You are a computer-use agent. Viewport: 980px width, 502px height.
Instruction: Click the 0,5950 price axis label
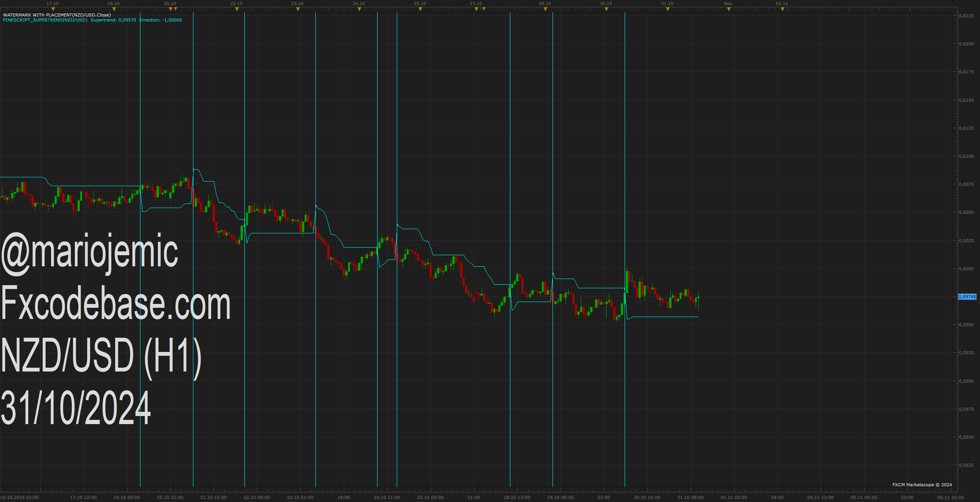tap(966, 325)
